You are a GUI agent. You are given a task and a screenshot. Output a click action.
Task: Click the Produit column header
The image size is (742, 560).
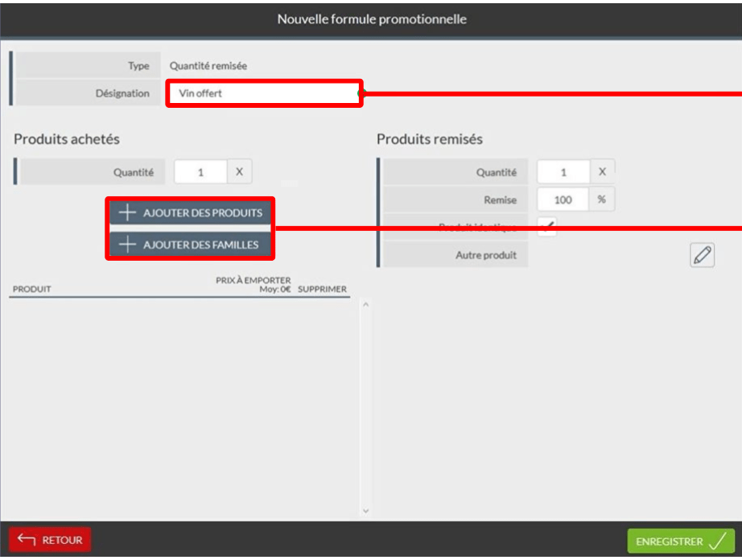(x=31, y=289)
